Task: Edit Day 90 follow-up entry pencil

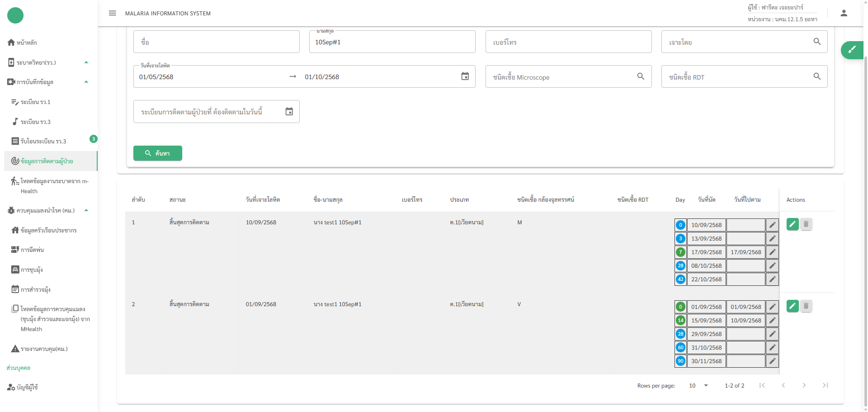Action: 772,361
